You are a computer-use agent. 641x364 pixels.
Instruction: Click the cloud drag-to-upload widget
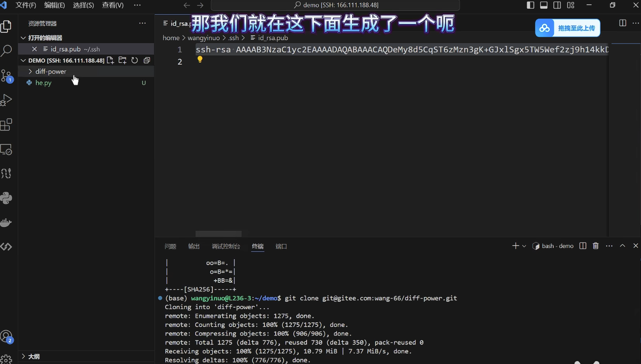568,28
